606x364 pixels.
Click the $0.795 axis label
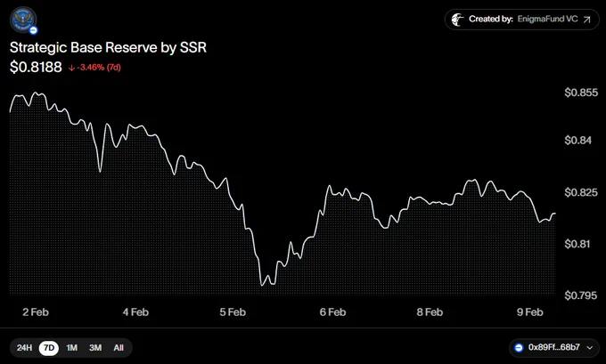581,295
